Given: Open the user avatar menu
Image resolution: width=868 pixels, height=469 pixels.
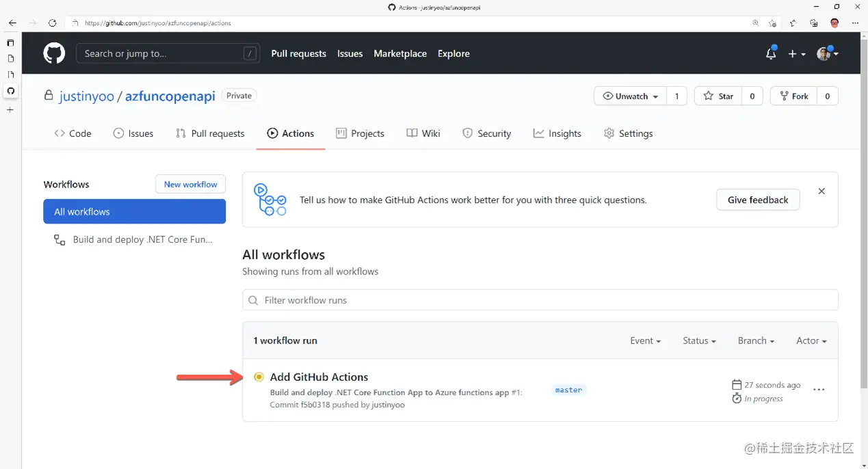Looking at the screenshot, I should [x=827, y=53].
